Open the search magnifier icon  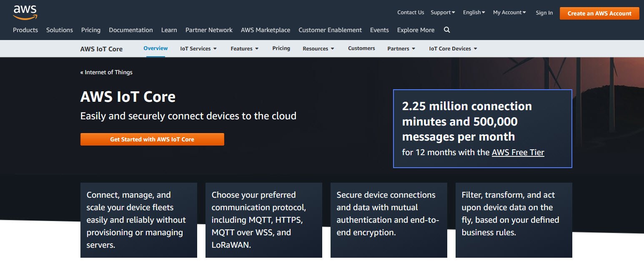click(447, 30)
